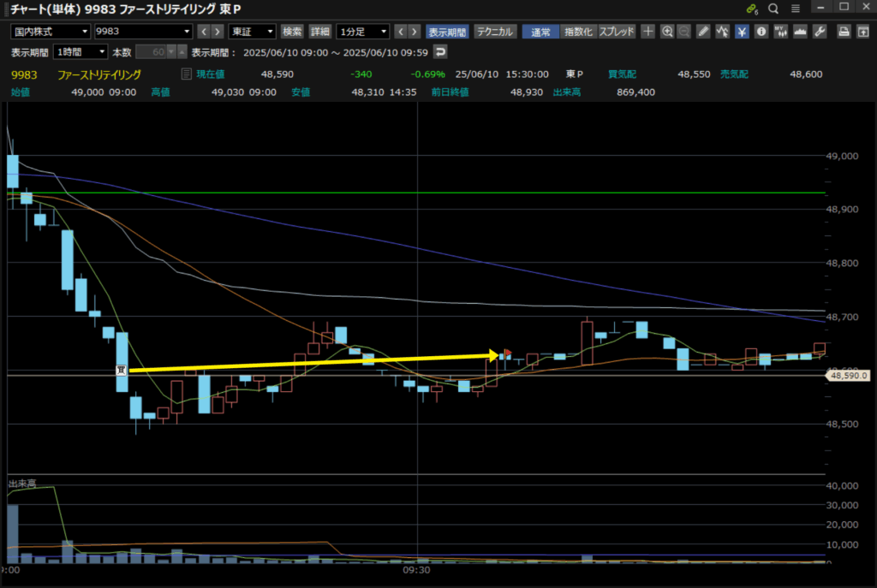
Task: Open the search magnifier in the title bar
Action: tap(773, 9)
